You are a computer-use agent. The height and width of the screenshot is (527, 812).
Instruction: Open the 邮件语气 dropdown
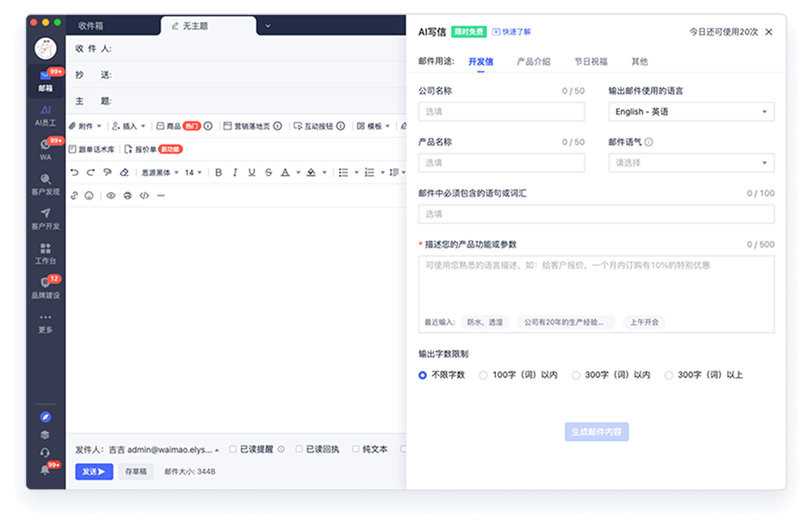(691, 163)
